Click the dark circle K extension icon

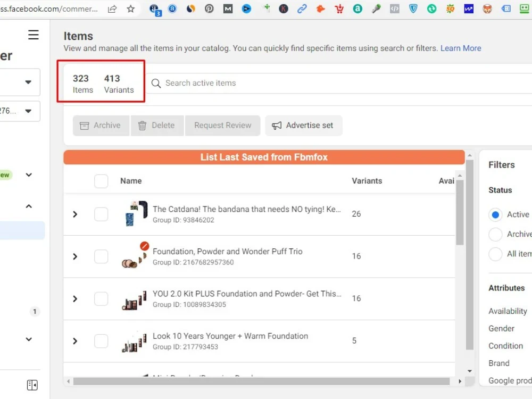click(284, 9)
